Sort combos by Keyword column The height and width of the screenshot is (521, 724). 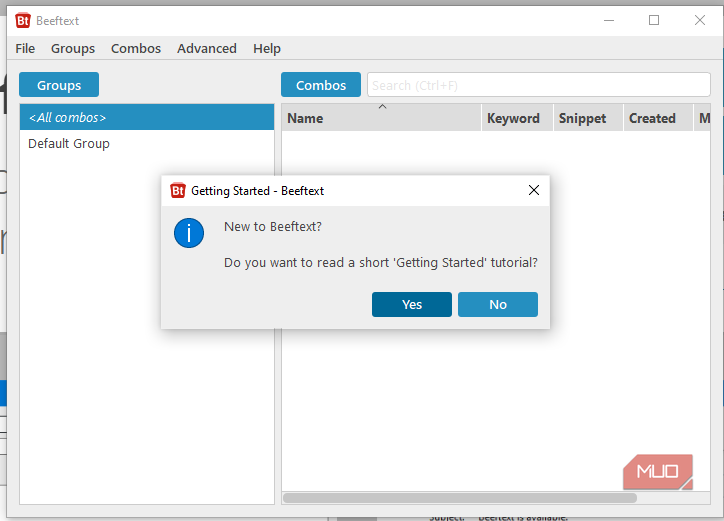tap(517, 118)
